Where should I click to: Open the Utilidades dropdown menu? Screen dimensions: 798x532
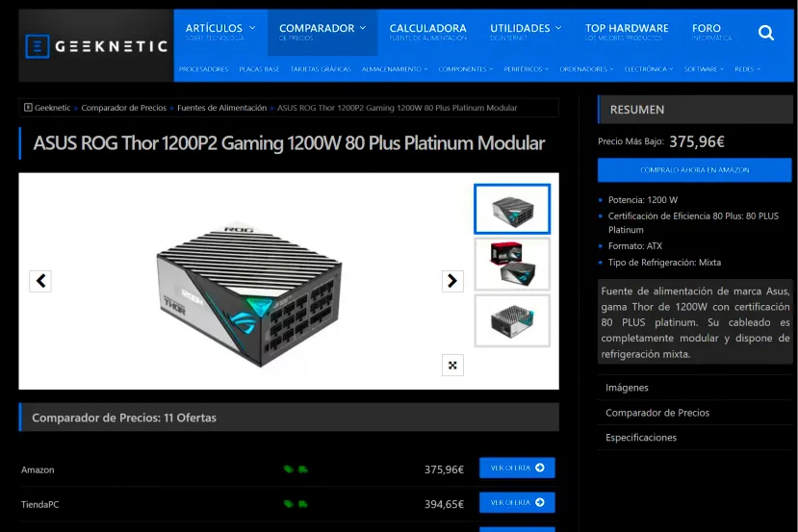coord(526,32)
